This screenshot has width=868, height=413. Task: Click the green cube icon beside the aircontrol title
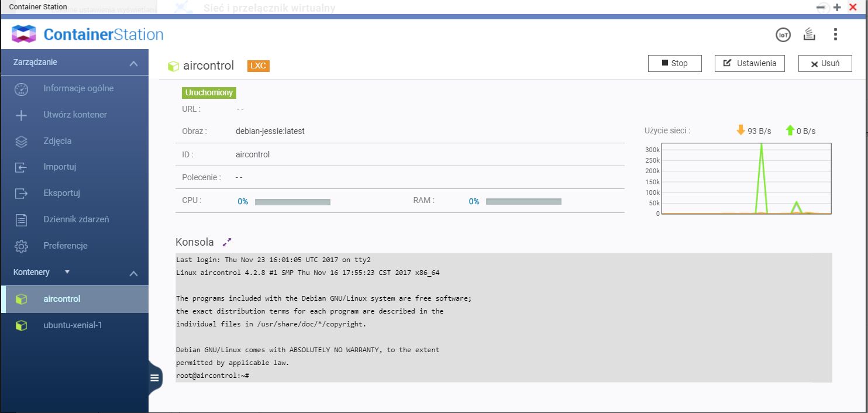click(173, 66)
